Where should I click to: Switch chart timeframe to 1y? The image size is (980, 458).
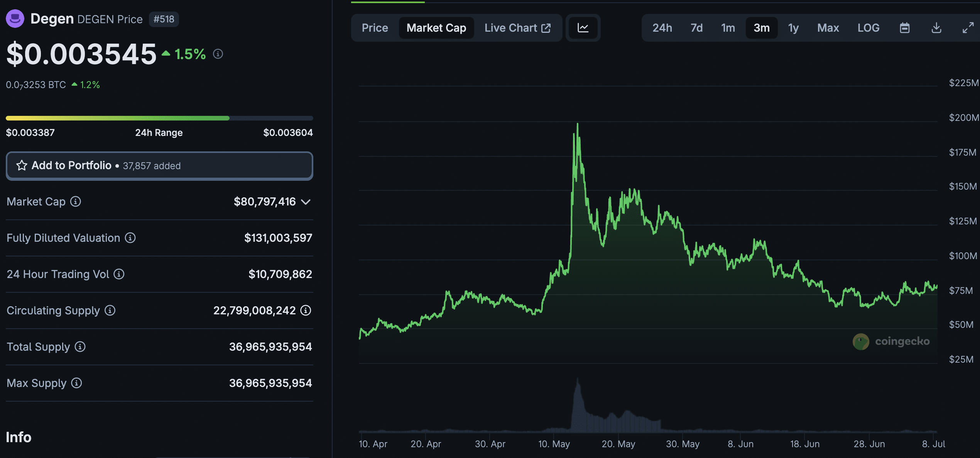(793, 27)
